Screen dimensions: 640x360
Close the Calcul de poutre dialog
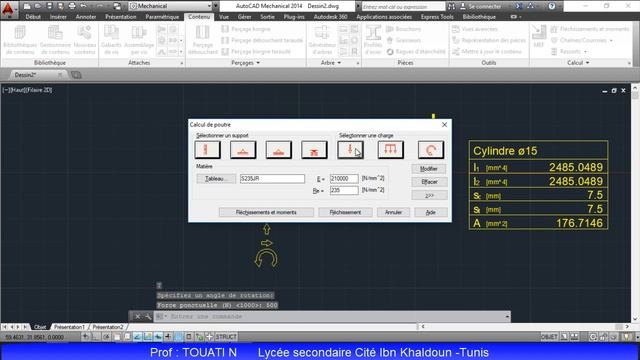tap(444, 124)
